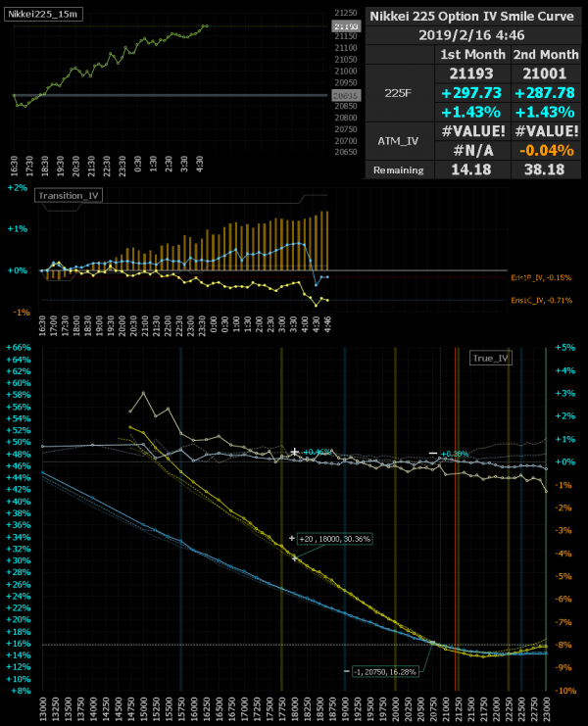Select the 225F row label

tap(398, 93)
